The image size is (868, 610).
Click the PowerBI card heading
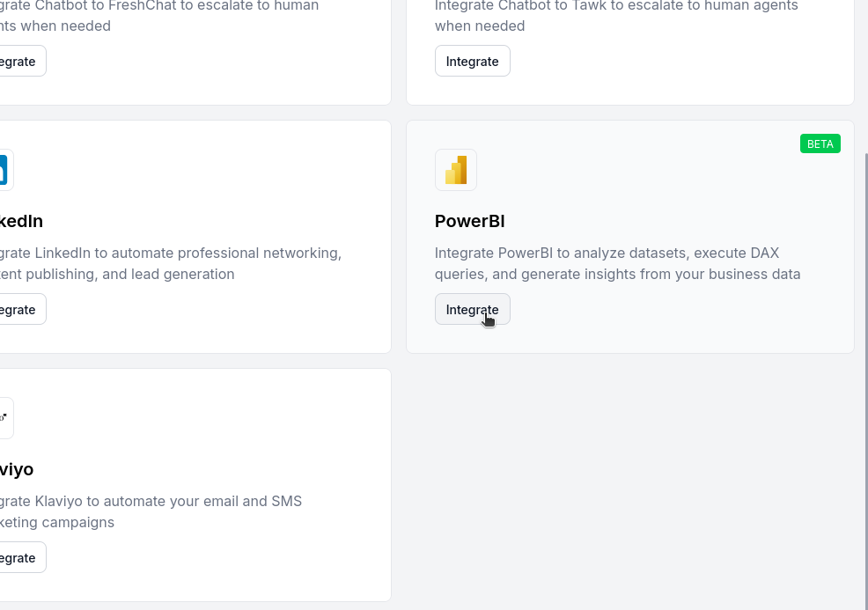[469, 221]
